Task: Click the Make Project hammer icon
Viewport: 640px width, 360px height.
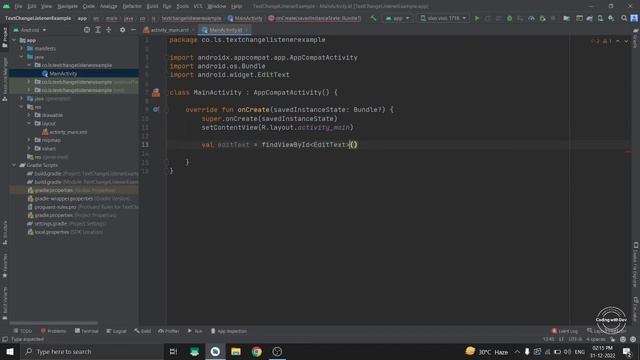Action: click(373, 18)
